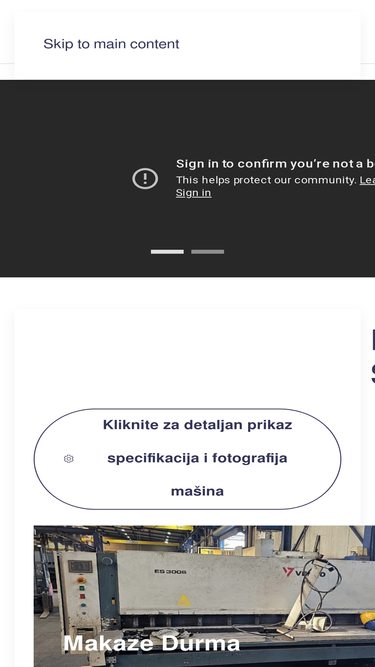Switch to the second slide indicator bar

click(207, 252)
